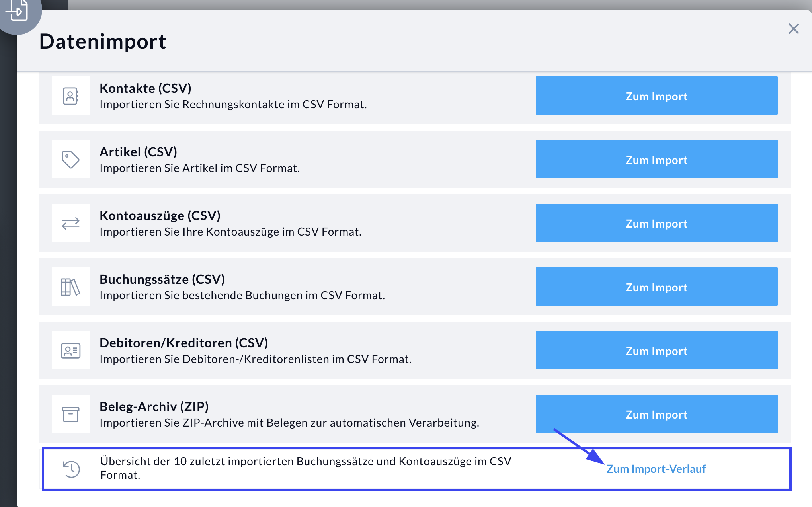
Task: Click the Beleg-Archiv (ZIP) heading
Action: pyautogui.click(x=154, y=407)
